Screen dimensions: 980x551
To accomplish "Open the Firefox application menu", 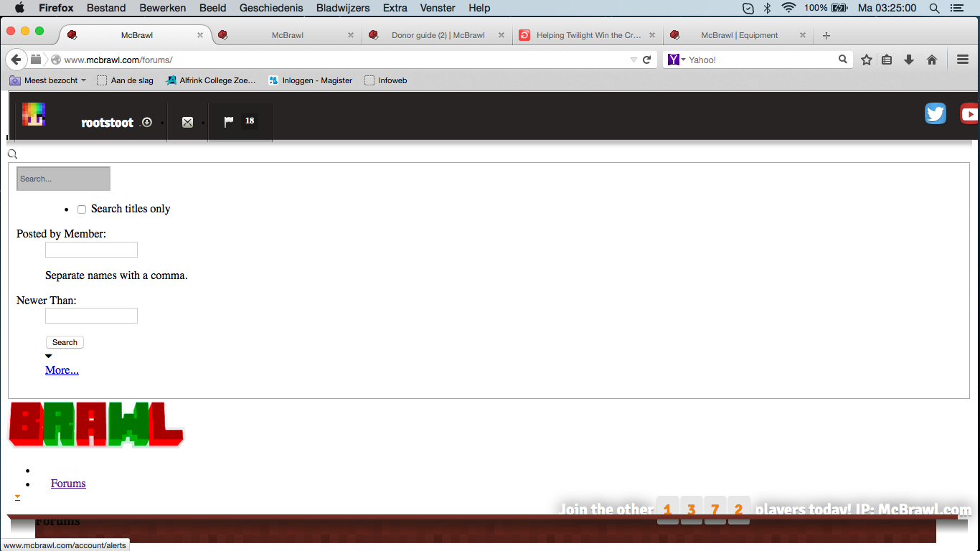I will pos(56,8).
